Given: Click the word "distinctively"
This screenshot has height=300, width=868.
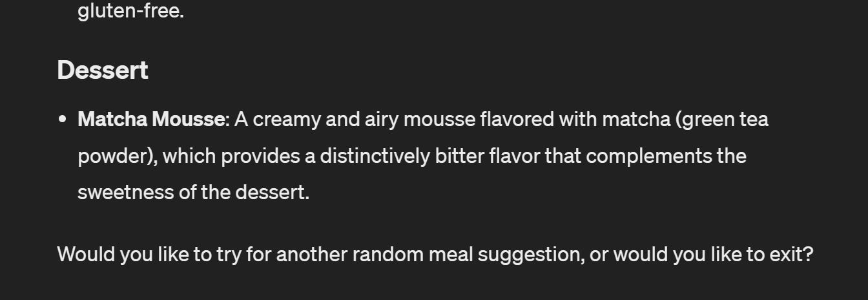Looking at the screenshot, I should click(x=375, y=156).
